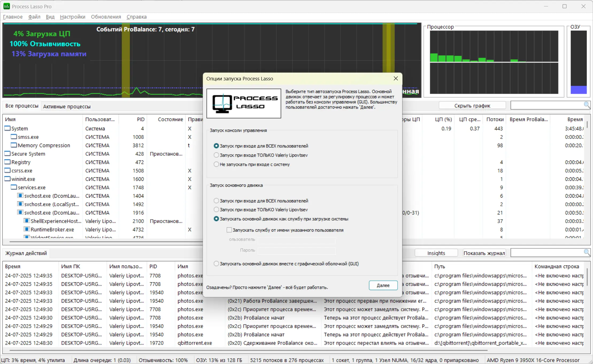Click the Process Lasso logo image in dialog
The width and height of the screenshot is (593, 364).
coord(244,103)
